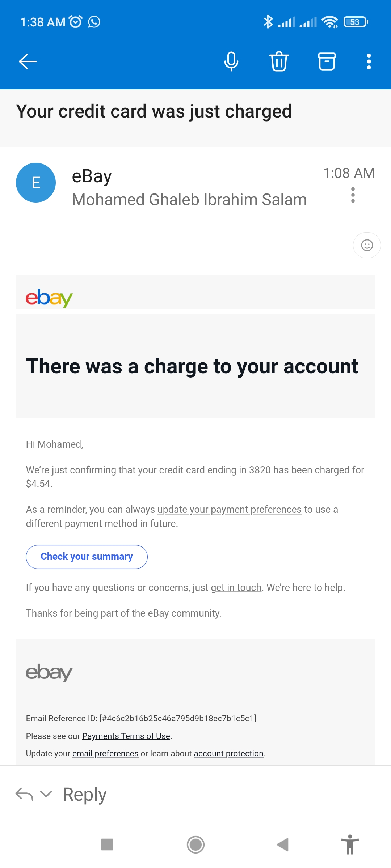This screenshot has height=868, width=391.
Task: Tap the accessibility shortcut icon
Action: coord(350,844)
